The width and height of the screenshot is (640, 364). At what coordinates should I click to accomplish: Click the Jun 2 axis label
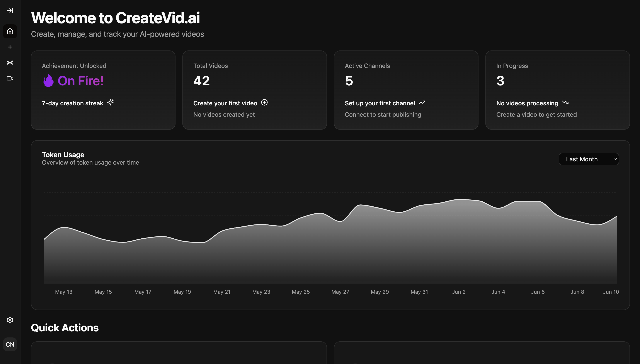[x=459, y=292]
